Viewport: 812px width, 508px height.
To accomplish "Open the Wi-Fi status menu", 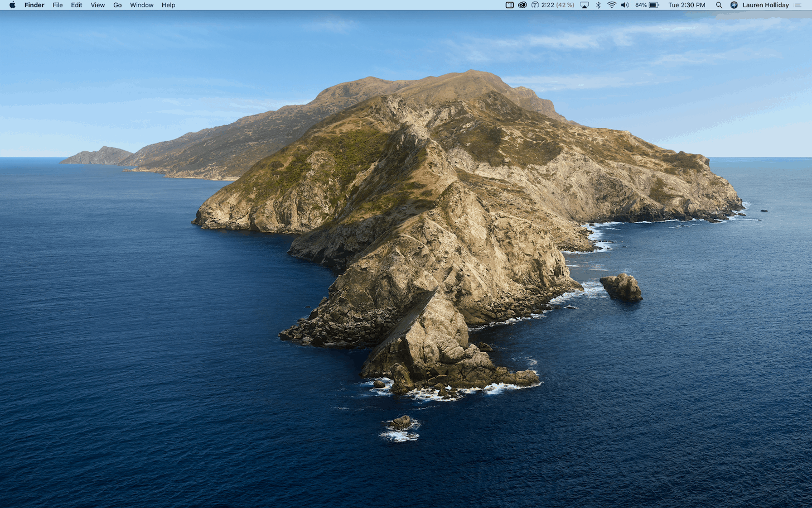I will pos(611,5).
